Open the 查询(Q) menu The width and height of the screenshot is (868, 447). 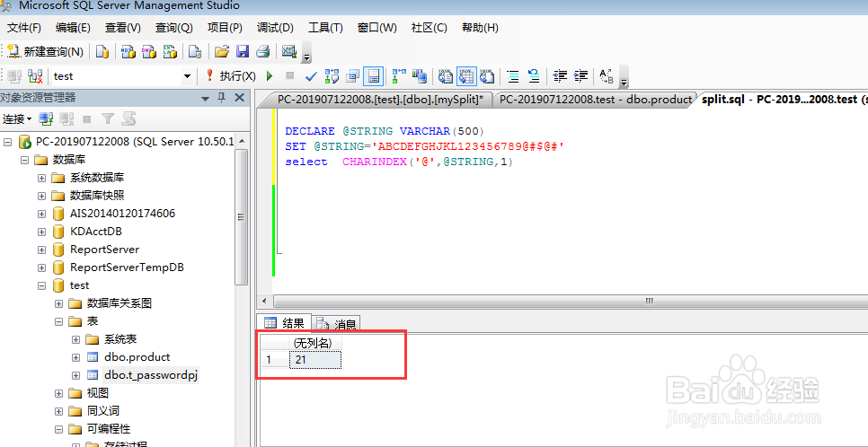[x=173, y=28]
